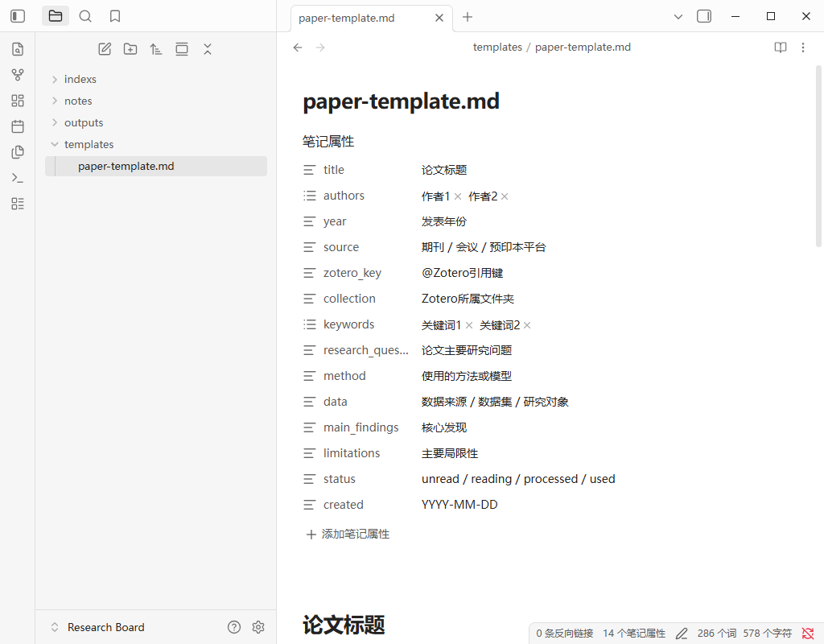Change file sort order
The image size is (824, 644).
(x=156, y=49)
